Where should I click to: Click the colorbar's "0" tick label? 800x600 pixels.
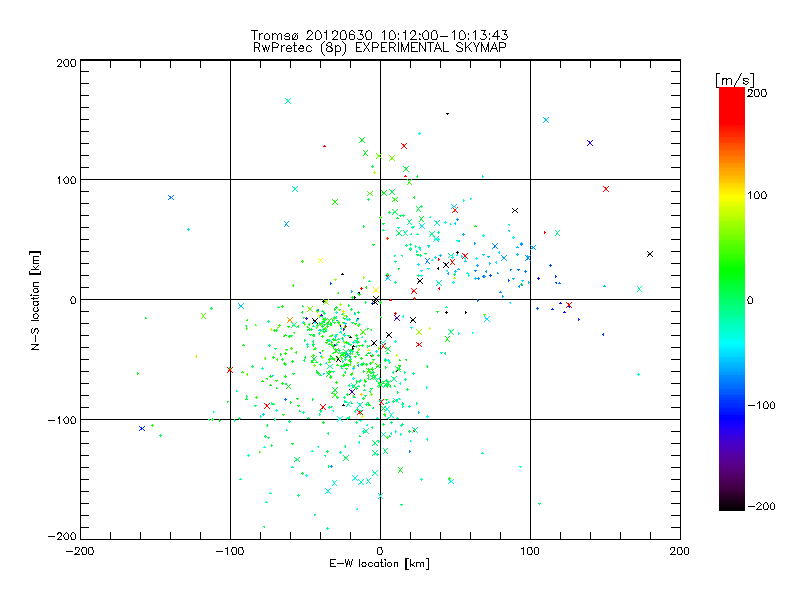[750, 300]
